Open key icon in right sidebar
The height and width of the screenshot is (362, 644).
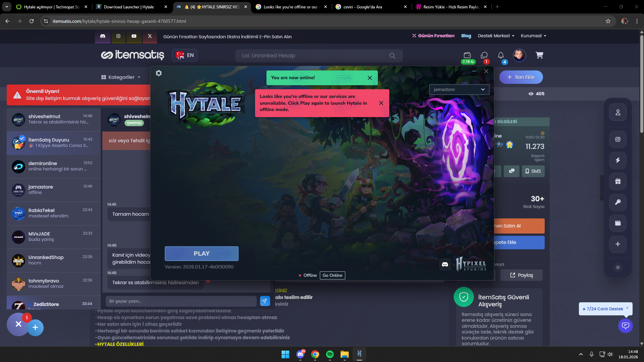point(618,202)
